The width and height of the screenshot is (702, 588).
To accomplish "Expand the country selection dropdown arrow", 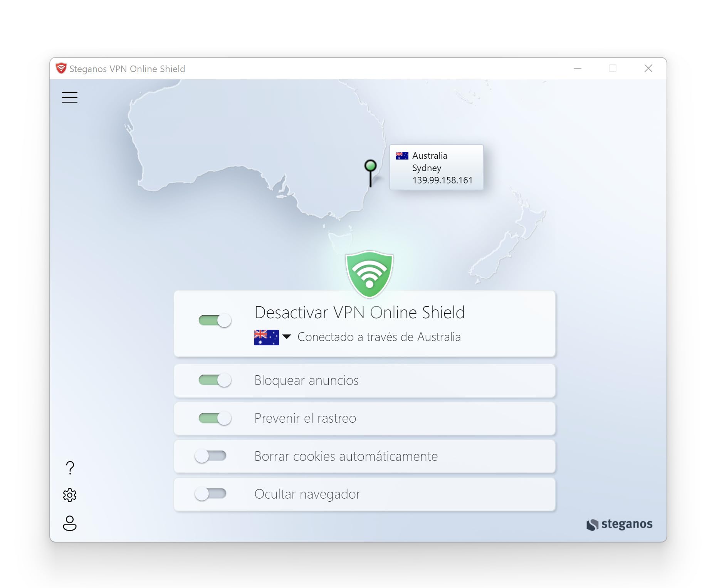I will 286,337.
